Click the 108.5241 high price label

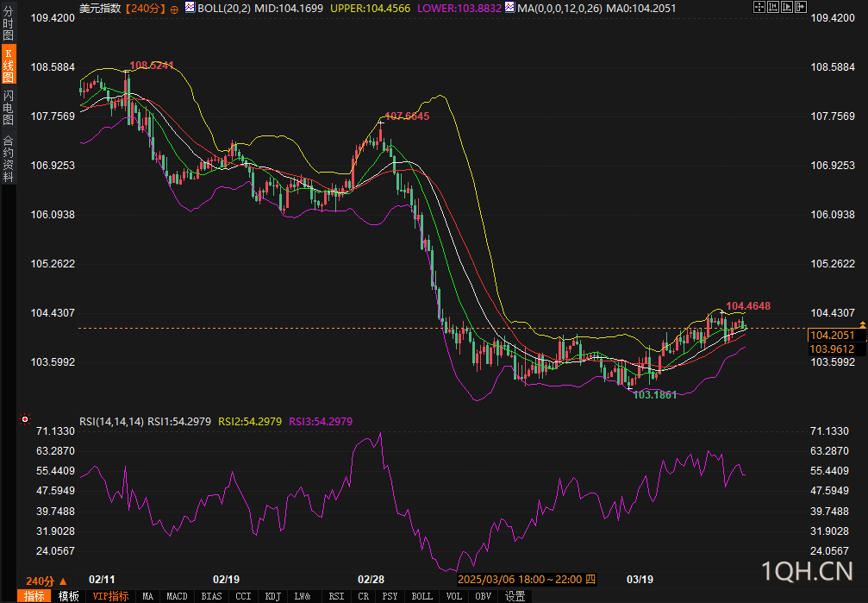point(151,65)
